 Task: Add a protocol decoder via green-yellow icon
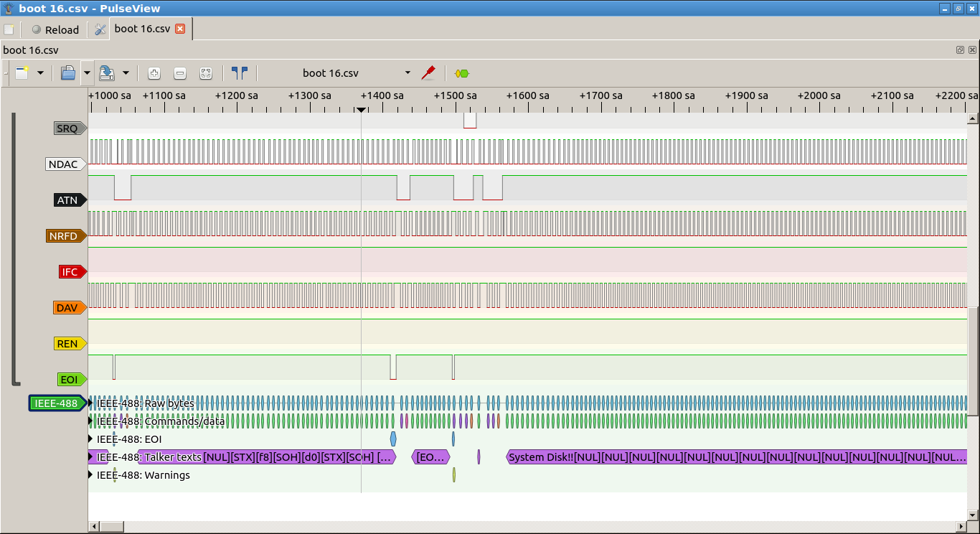(x=462, y=73)
